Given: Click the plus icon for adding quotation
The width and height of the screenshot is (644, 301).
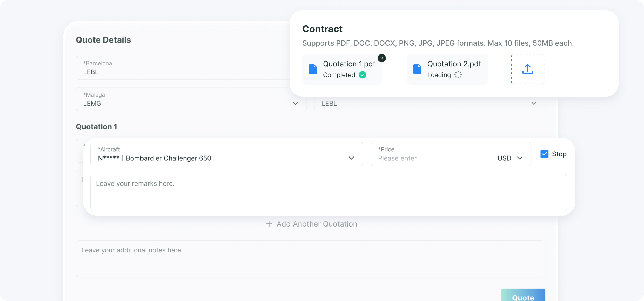Looking at the screenshot, I should click(269, 224).
